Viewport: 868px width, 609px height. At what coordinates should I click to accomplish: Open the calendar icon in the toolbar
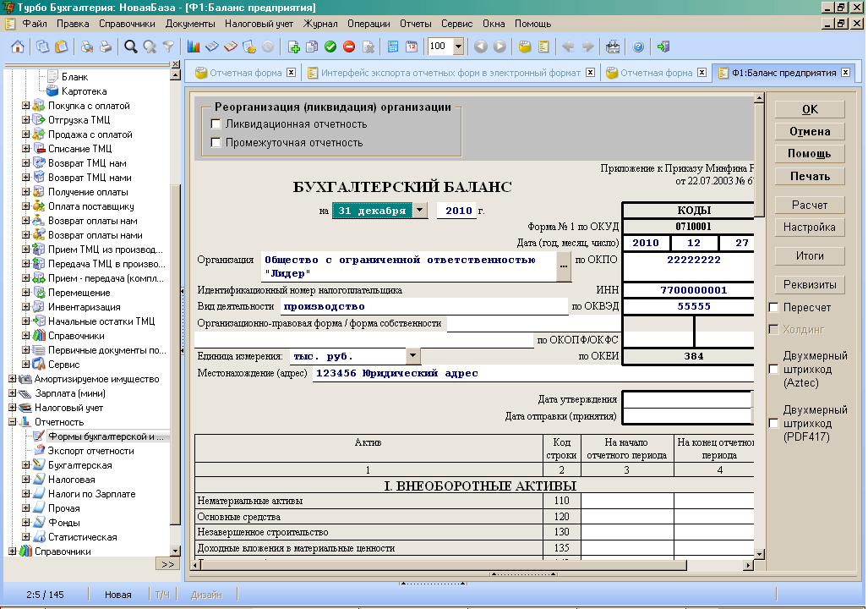tap(412, 47)
